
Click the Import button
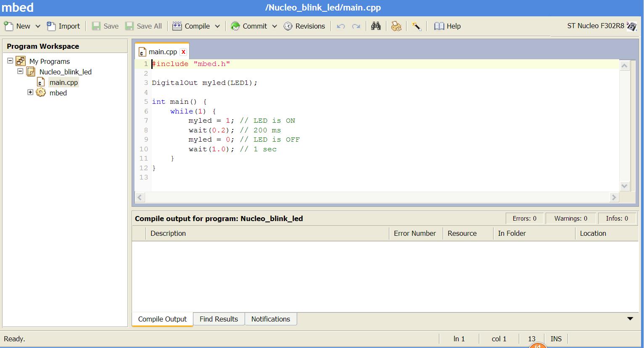(x=63, y=26)
